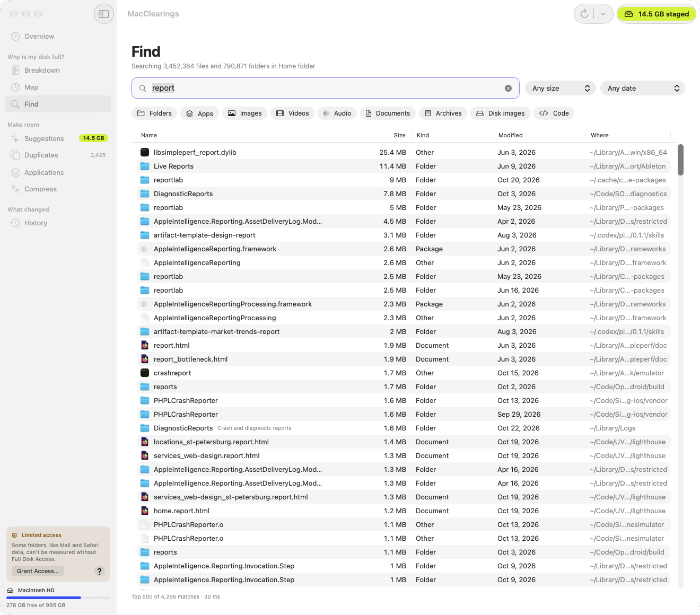
Task: Click the 14.5 GB badge beside Suggestions
Action: pyautogui.click(x=93, y=138)
